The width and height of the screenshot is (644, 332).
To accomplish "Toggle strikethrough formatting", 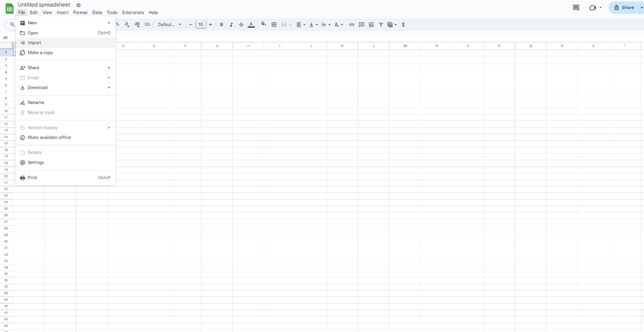I will [241, 25].
